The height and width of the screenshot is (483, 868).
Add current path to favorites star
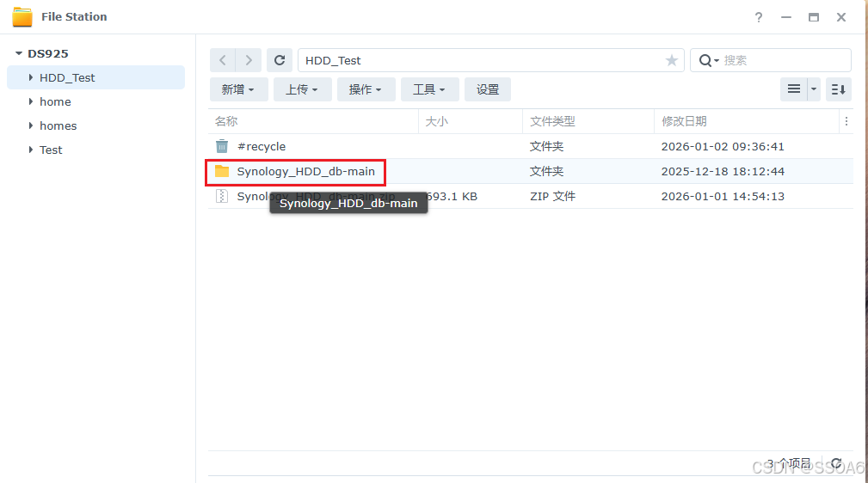(x=672, y=60)
